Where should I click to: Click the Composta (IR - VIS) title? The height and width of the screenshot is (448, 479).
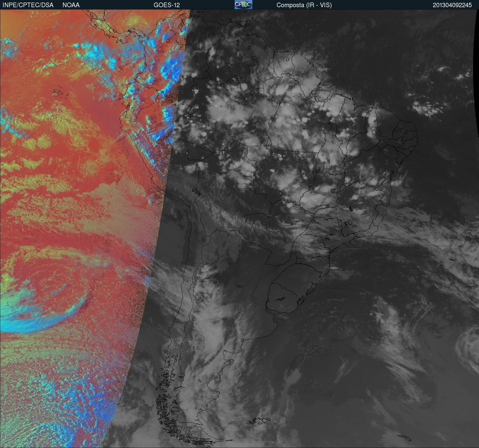pos(304,5)
